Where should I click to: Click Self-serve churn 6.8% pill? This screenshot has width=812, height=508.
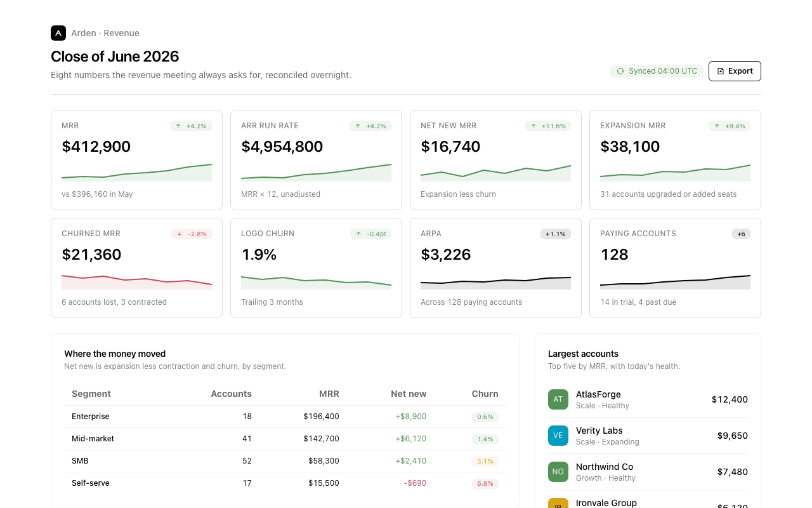pos(485,484)
